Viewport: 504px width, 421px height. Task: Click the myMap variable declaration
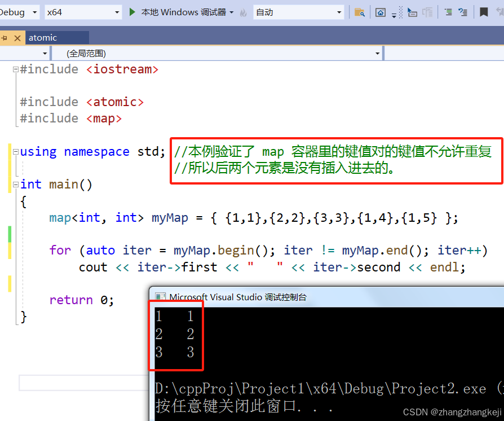[x=170, y=218]
